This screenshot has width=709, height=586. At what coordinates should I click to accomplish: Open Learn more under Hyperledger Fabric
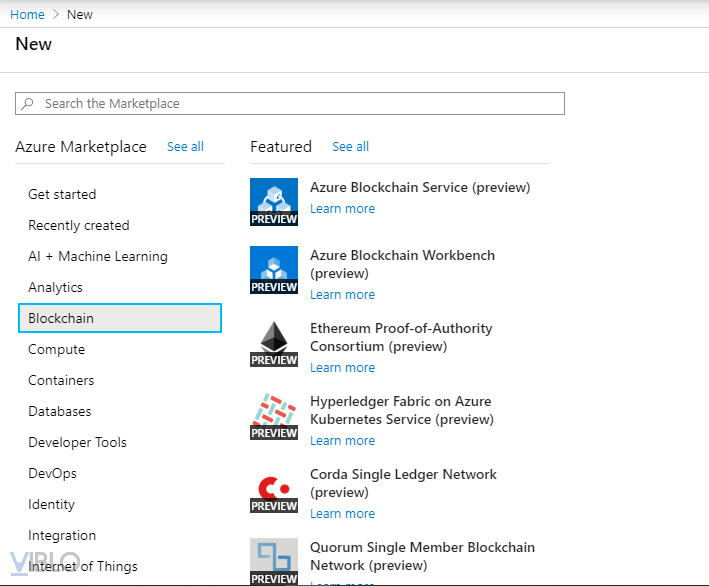pos(342,441)
